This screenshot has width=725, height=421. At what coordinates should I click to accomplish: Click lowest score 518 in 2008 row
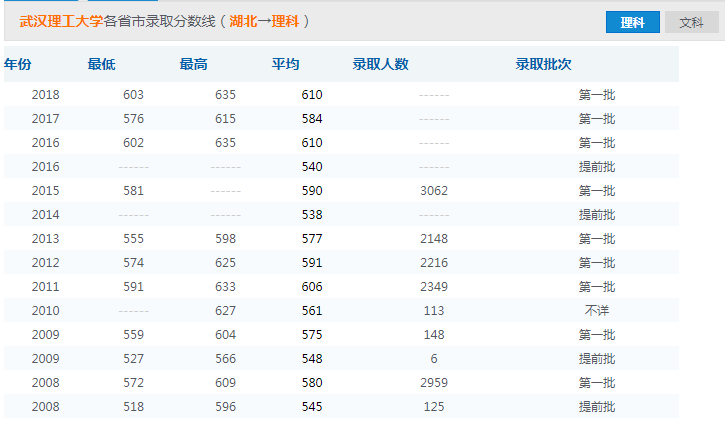[133, 407]
